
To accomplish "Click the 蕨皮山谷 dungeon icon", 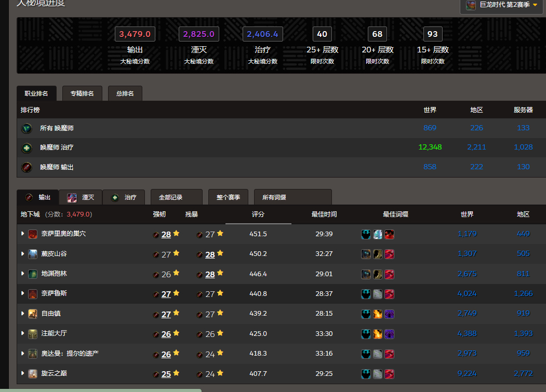I will coord(33,254).
